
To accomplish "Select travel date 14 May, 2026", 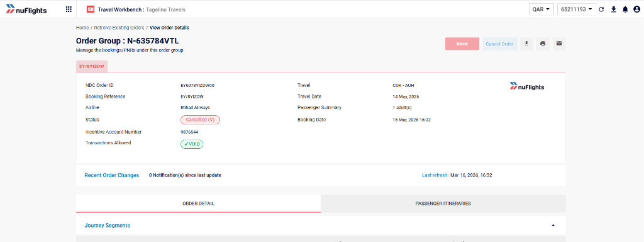I will 406,96.
